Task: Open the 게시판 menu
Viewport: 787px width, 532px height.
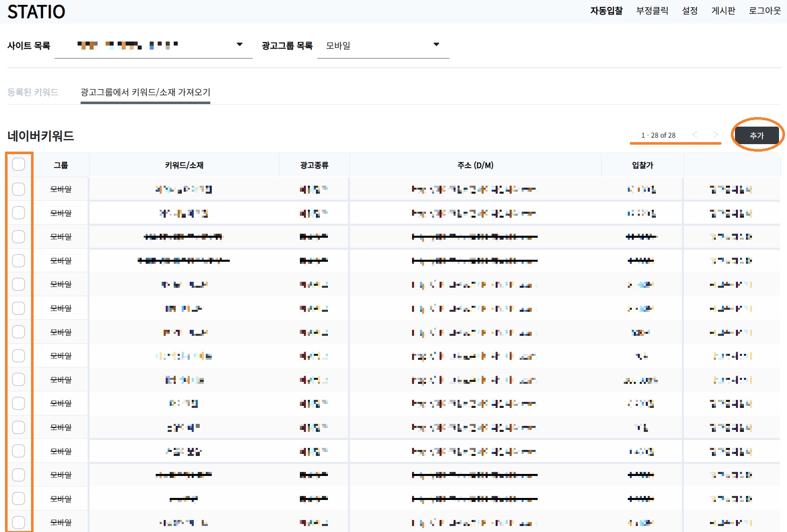Action: pos(723,11)
